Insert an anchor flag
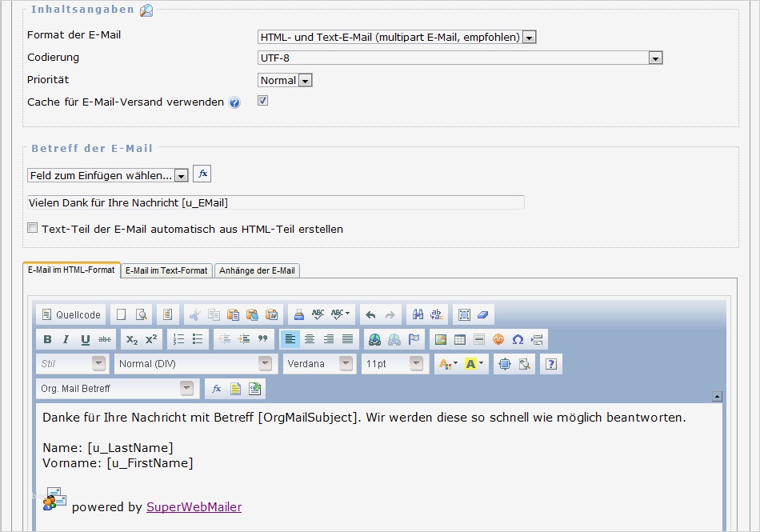 [414, 339]
